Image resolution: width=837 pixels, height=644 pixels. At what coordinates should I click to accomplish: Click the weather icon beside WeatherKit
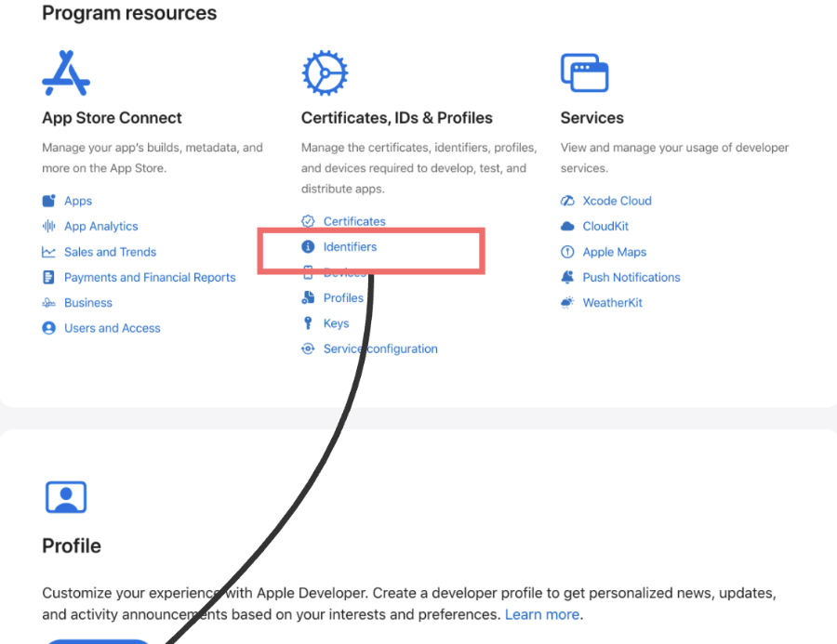567,303
